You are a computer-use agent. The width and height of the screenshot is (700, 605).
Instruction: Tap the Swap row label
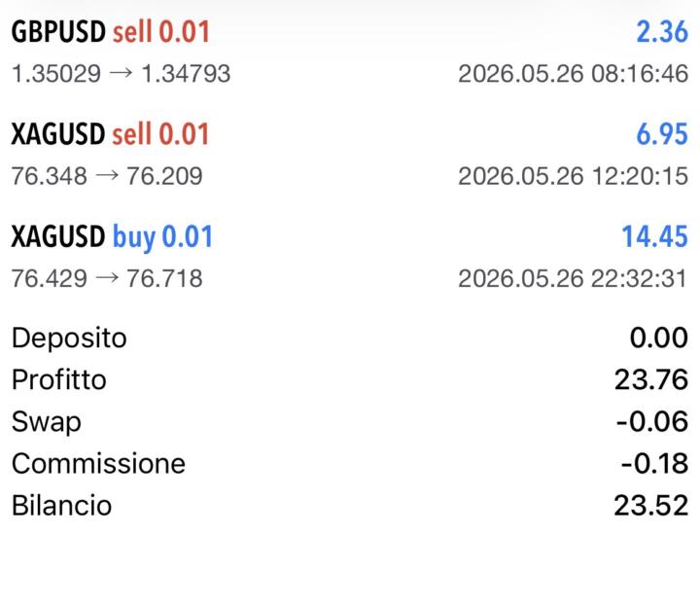click(x=47, y=422)
